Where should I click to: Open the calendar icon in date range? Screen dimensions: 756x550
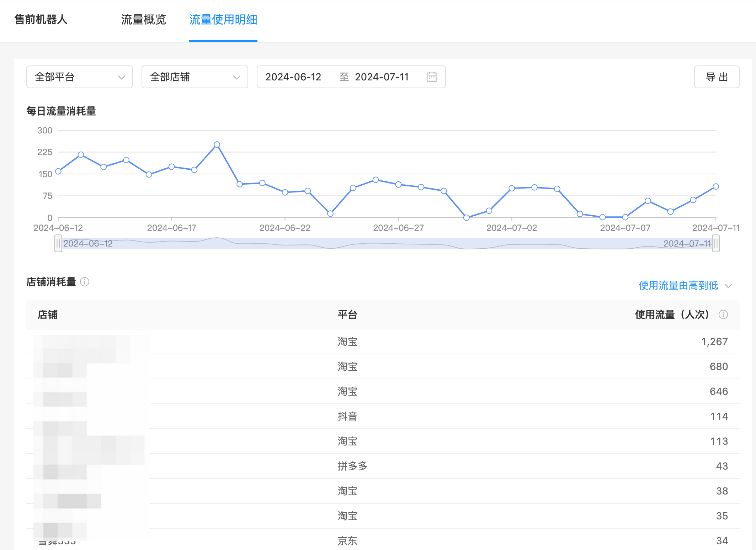tap(431, 77)
